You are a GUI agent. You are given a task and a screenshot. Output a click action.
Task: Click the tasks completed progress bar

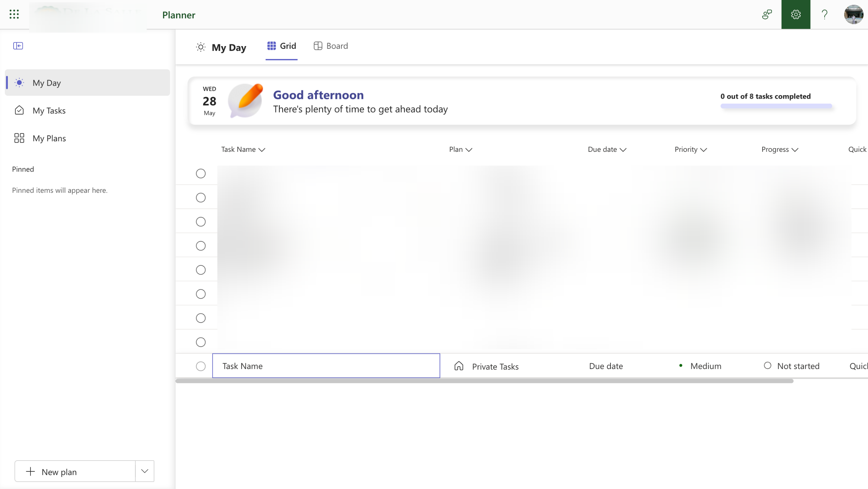[x=776, y=106]
